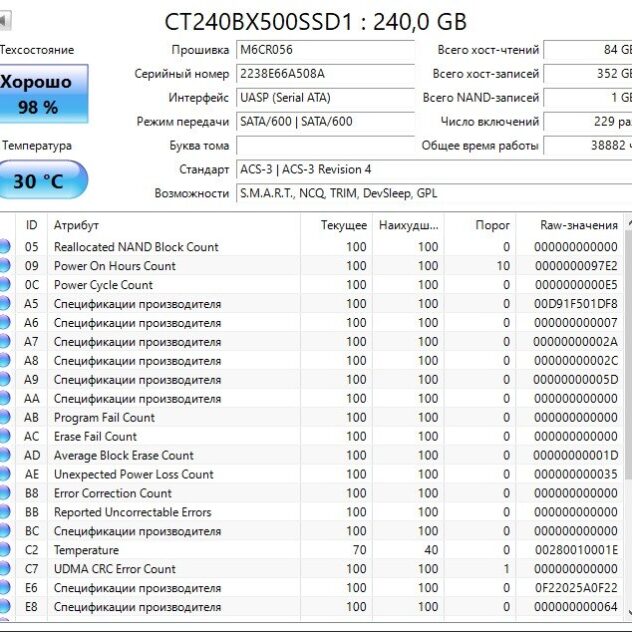Click the status circle in the A9 row
632x632 pixels.
pos(4,379)
